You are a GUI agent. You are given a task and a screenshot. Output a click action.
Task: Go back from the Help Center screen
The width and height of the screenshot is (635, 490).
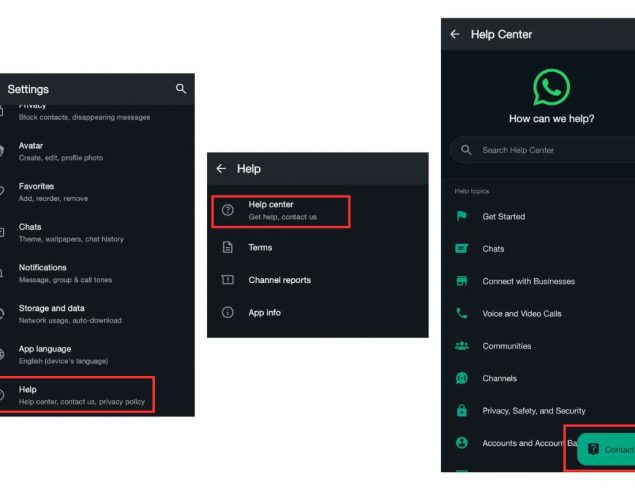click(455, 34)
